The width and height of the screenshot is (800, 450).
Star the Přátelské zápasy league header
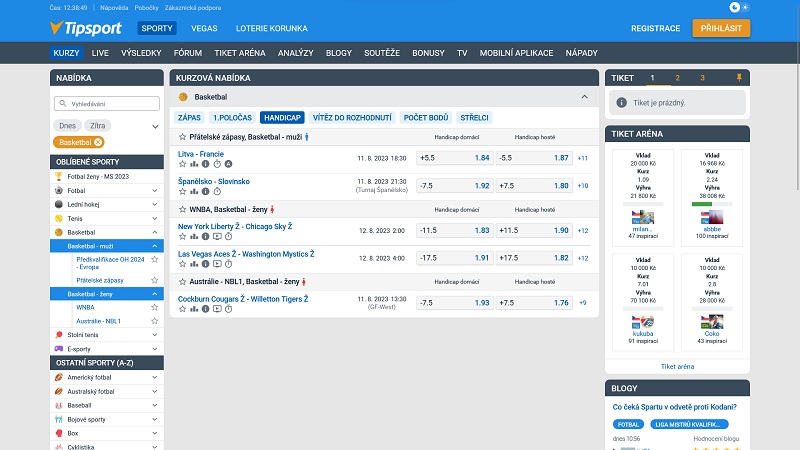pyautogui.click(x=182, y=137)
